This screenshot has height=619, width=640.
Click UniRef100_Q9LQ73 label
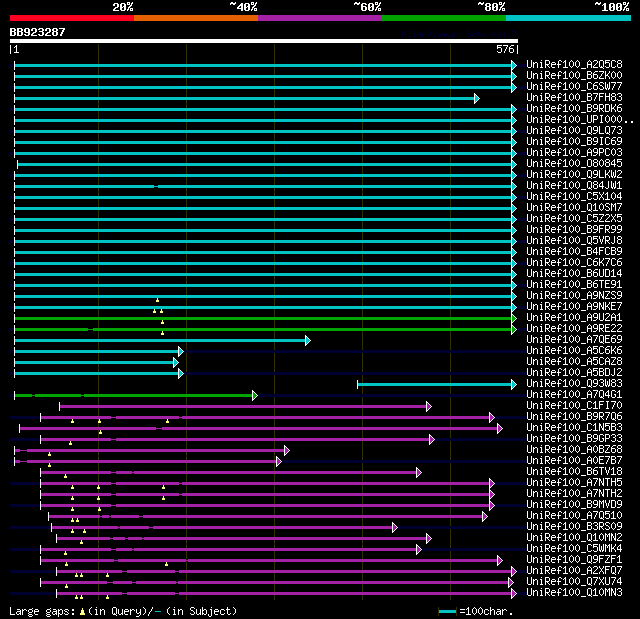tap(574, 131)
